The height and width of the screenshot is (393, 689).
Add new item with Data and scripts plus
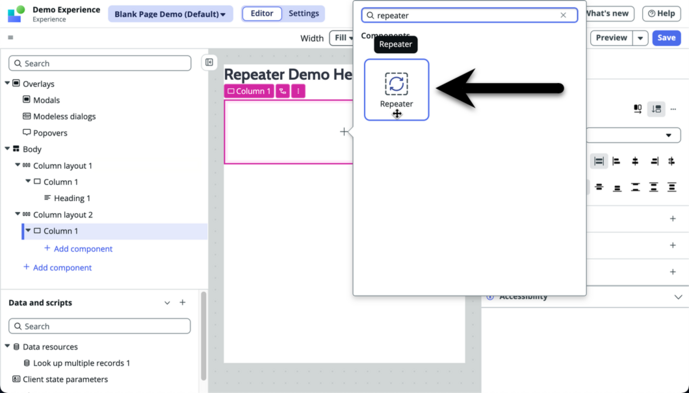182,302
